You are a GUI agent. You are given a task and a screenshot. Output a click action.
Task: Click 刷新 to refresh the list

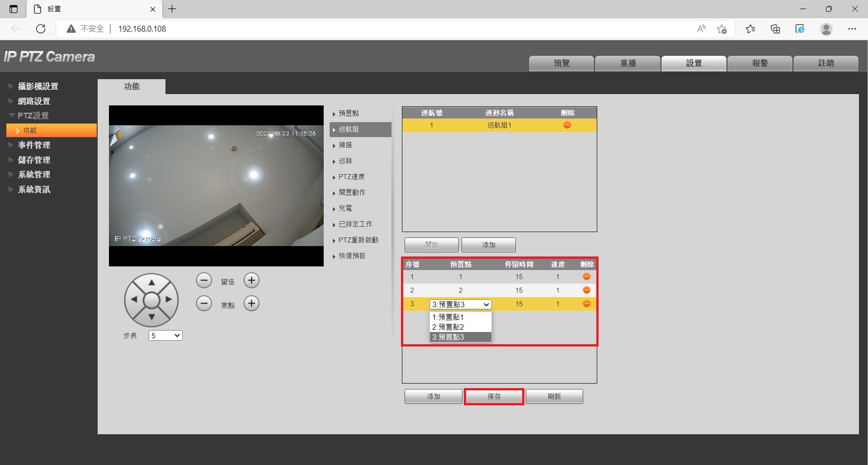(554, 396)
